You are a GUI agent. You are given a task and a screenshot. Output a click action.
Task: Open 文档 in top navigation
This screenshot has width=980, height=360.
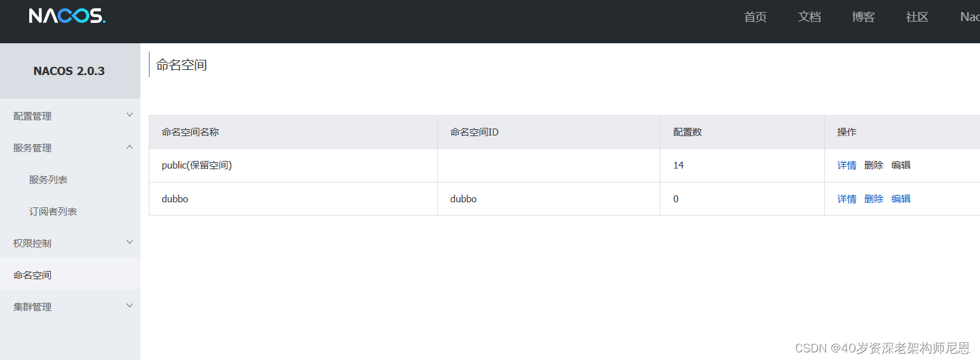(x=810, y=17)
